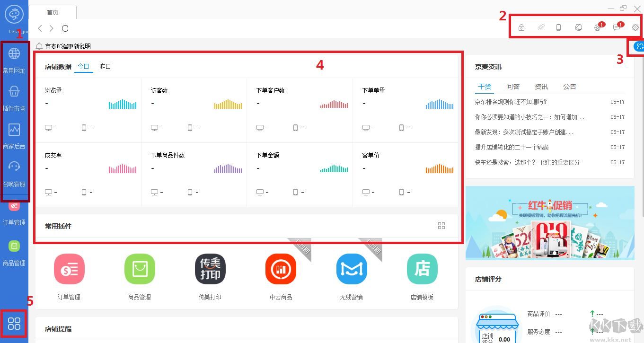Open article 快车还是搜索，选哪个？

[527, 162]
